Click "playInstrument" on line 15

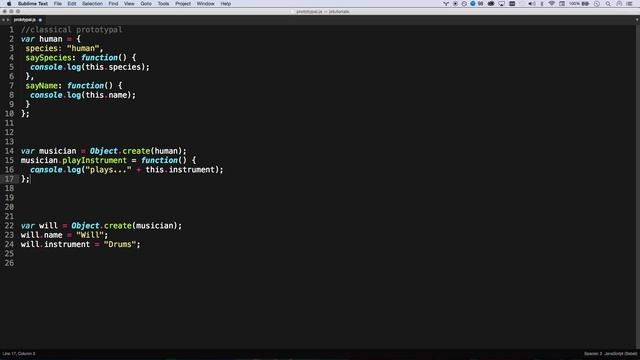tap(94, 160)
